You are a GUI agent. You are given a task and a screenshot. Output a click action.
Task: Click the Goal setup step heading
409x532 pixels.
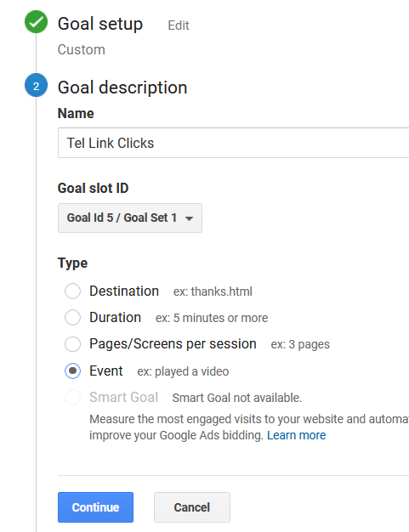click(x=100, y=24)
